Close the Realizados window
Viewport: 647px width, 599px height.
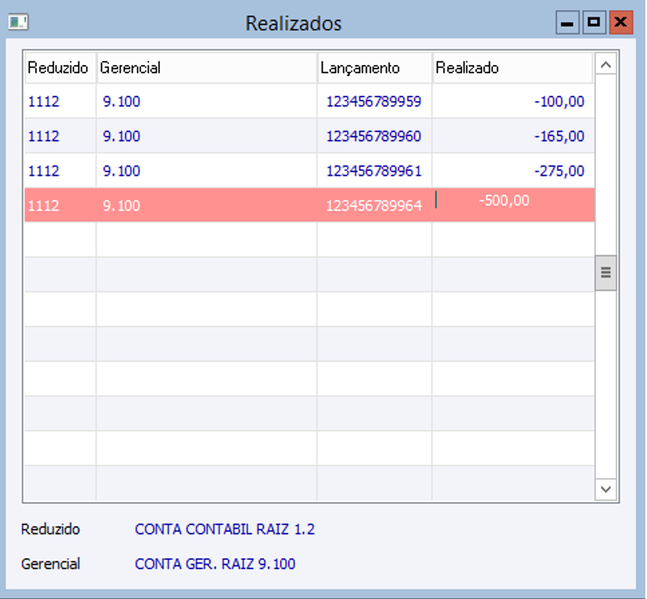point(621,22)
